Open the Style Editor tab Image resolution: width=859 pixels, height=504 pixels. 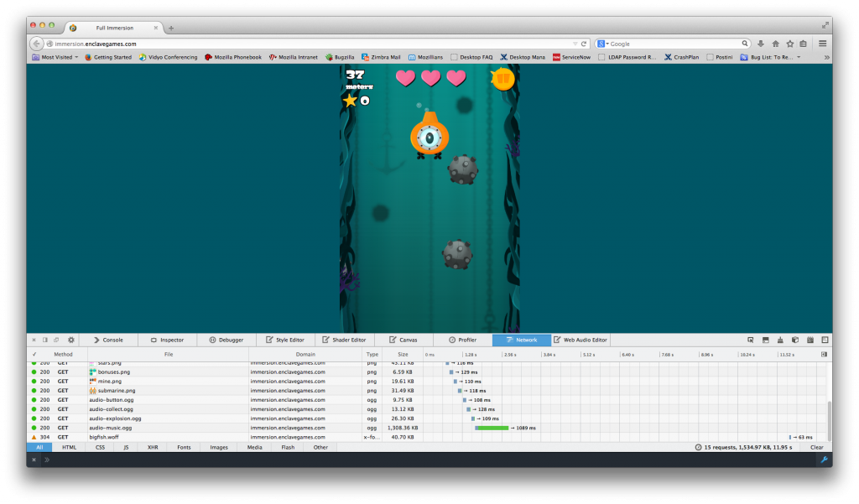(x=285, y=340)
